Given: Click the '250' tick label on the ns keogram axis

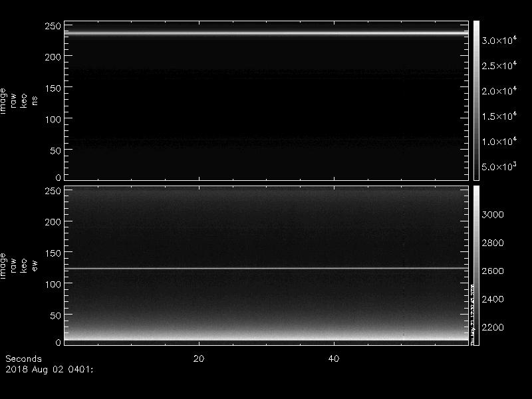Looking at the screenshot, I should click(x=53, y=26).
